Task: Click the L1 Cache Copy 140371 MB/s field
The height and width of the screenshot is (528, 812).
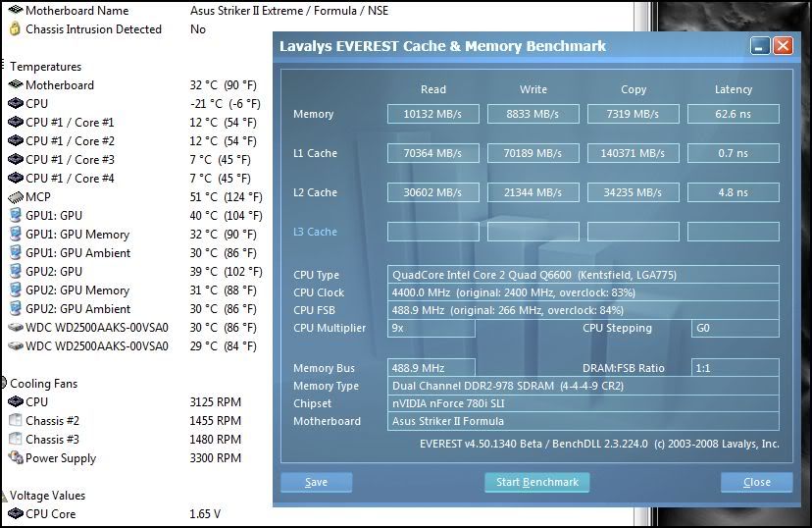Action: [633, 153]
